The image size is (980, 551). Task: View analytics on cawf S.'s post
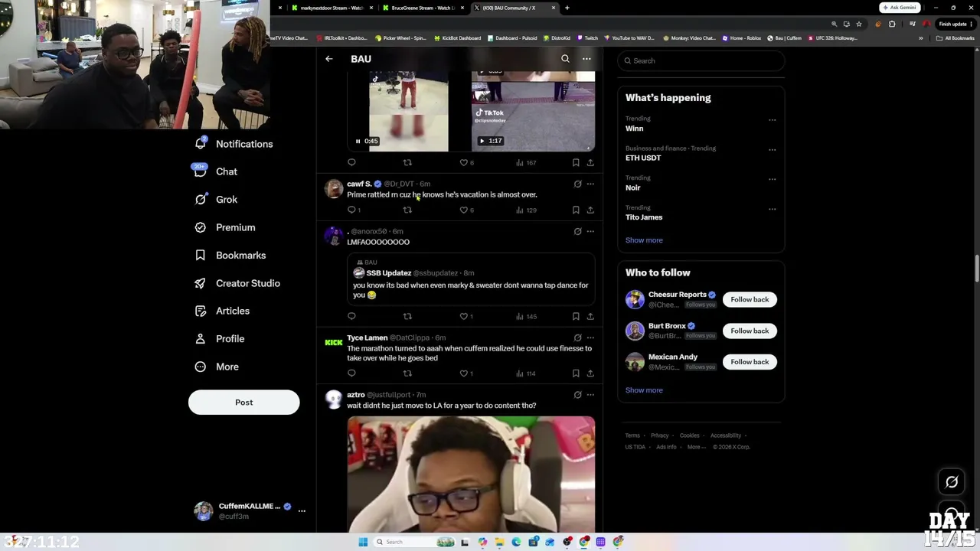point(526,210)
